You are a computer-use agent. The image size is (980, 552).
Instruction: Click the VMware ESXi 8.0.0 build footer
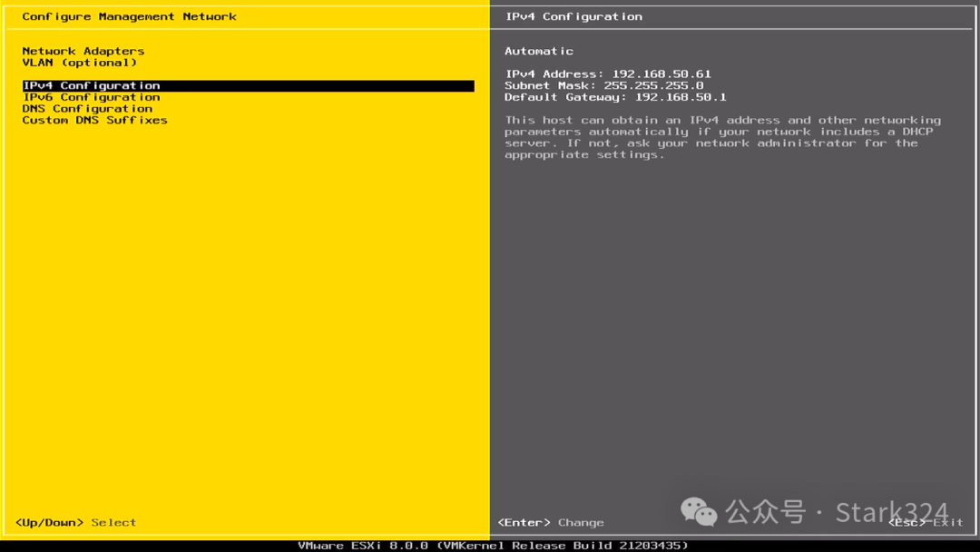point(493,546)
